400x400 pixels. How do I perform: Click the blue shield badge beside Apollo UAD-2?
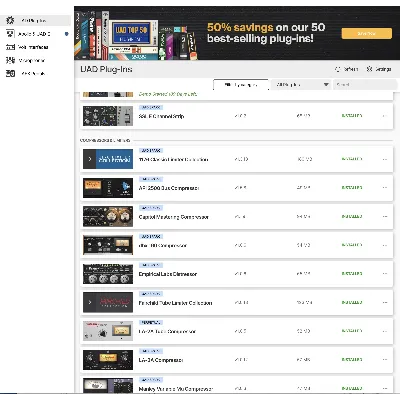[x=67, y=34]
